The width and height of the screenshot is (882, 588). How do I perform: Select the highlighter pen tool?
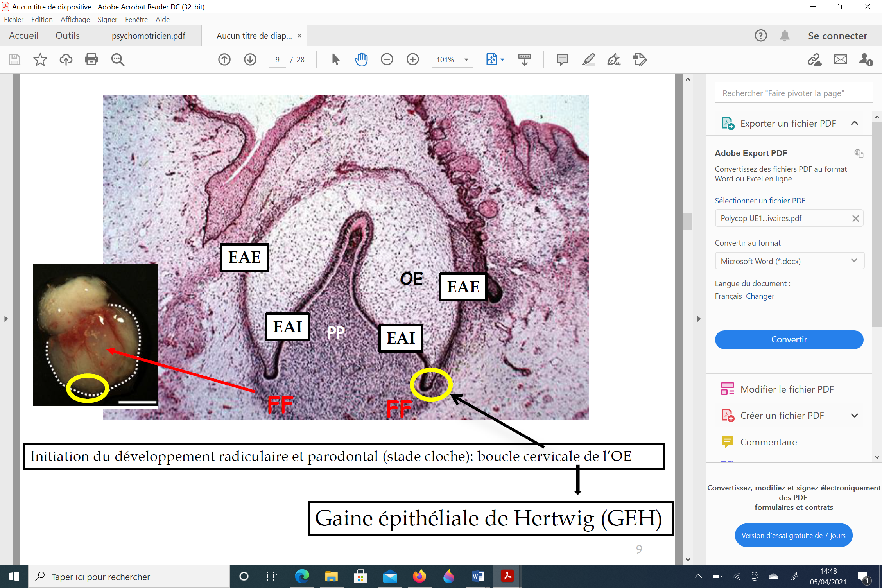pos(588,59)
